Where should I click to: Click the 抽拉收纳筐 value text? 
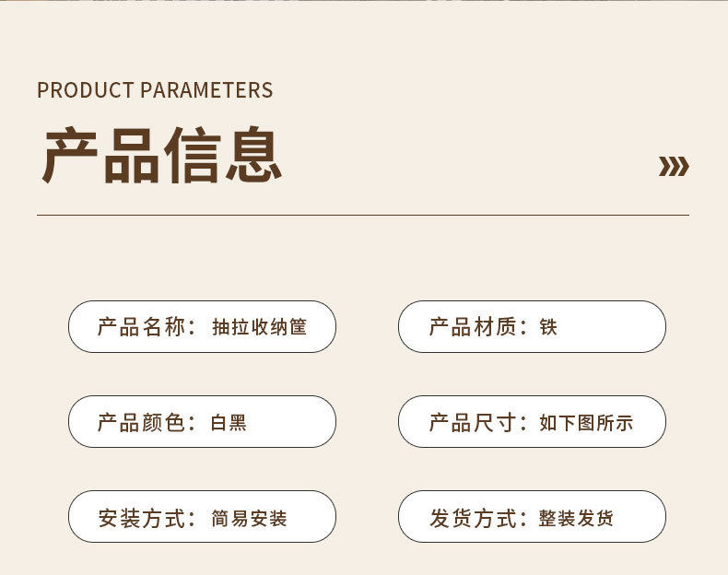click(259, 327)
